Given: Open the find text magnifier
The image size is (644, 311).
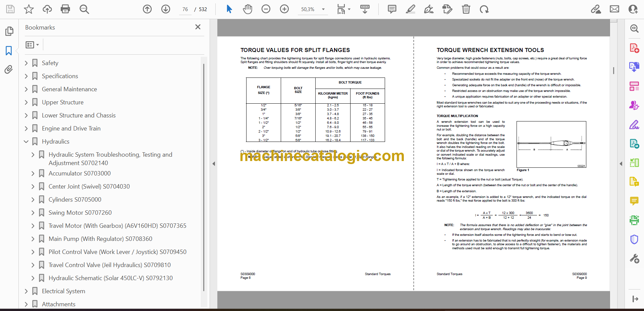Looking at the screenshot, I should tap(84, 9).
